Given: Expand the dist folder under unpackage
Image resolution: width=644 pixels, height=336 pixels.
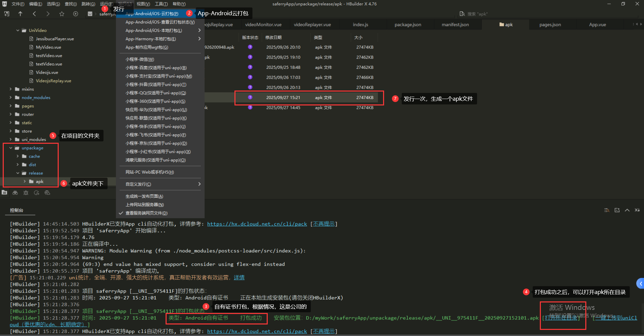Looking at the screenshot, I should point(18,165).
